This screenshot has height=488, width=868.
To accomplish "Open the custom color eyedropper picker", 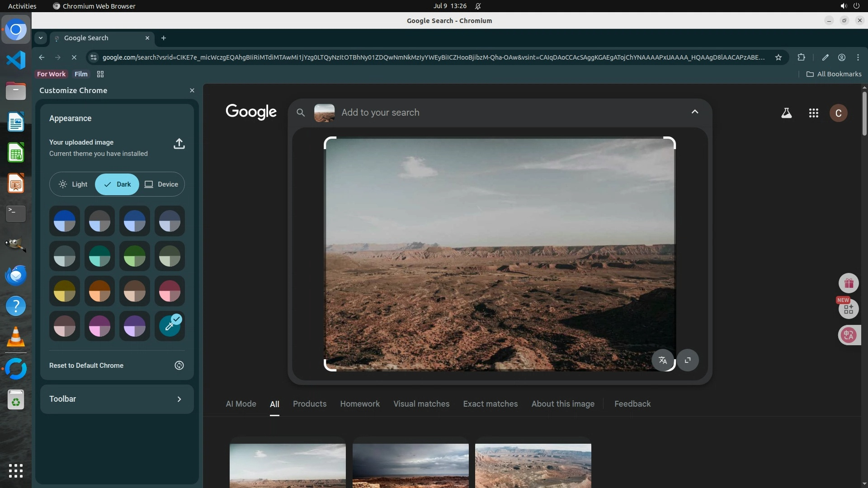I will pyautogui.click(x=170, y=326).
